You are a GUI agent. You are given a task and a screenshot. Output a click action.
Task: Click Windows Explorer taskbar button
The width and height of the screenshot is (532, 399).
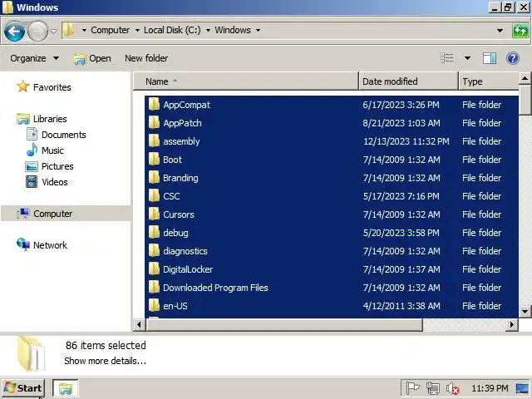(66, 388)
